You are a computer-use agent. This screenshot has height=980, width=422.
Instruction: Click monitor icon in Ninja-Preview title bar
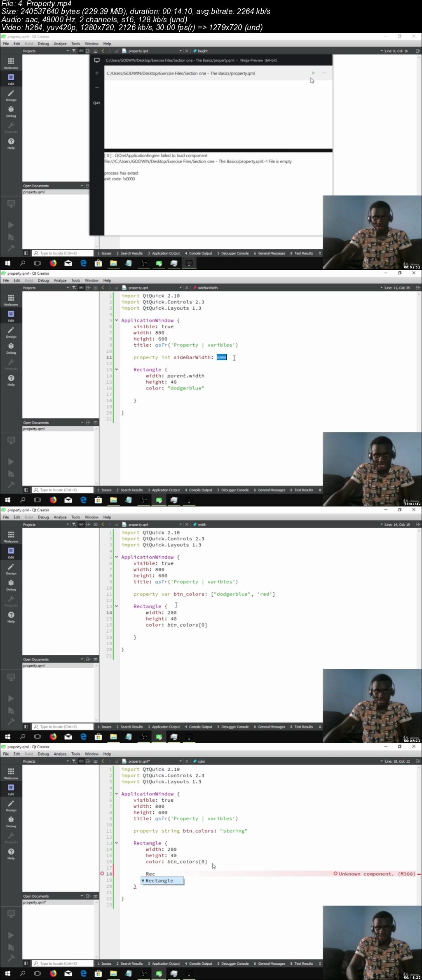97,60
